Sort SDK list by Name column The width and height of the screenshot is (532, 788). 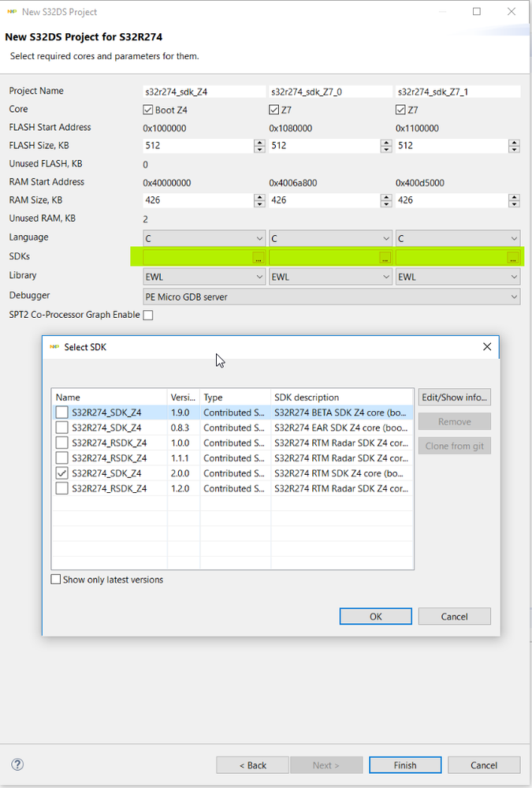pos(110,397)
